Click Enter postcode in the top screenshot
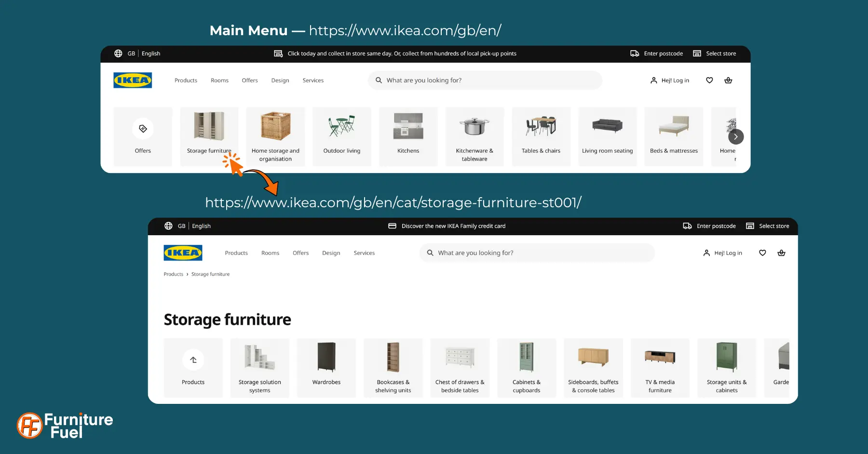 point(663,53)
